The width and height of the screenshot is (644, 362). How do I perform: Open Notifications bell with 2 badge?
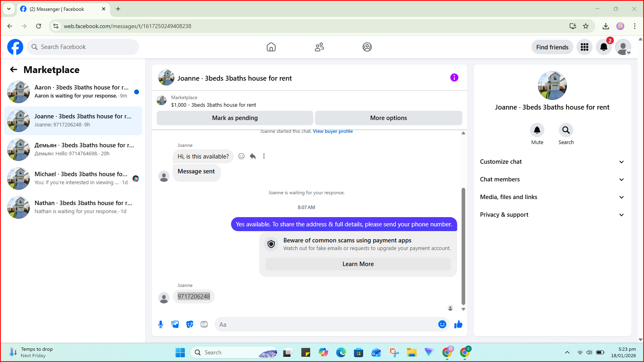604,47
